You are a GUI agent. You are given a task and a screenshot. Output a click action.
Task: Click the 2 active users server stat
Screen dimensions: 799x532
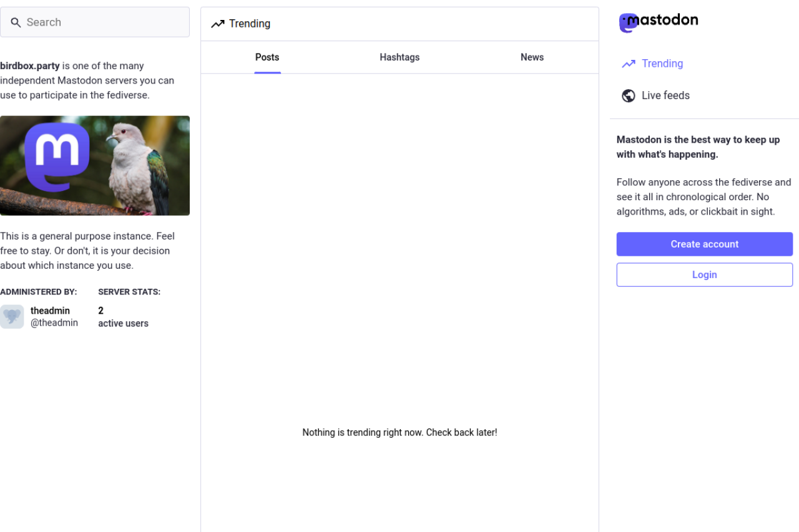[x=123, y=317]
